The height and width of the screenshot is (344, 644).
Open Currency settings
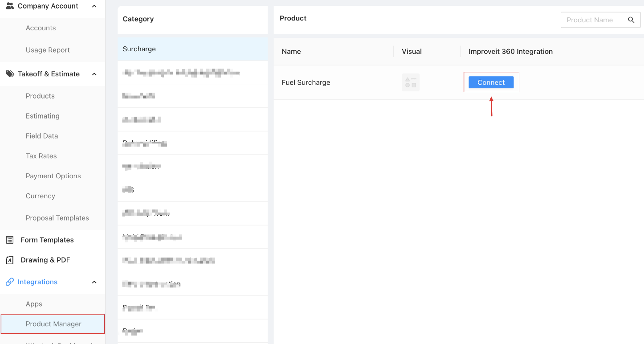[40, 196]
